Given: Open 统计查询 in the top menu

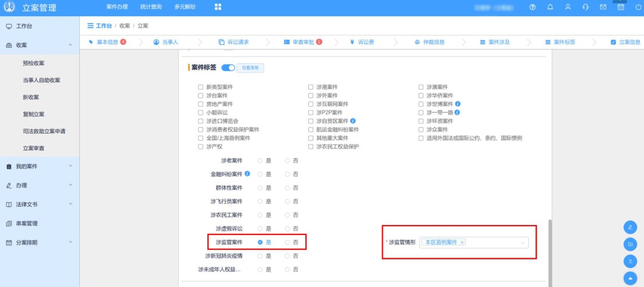Looking at the screenshot, I should point(150,7).
